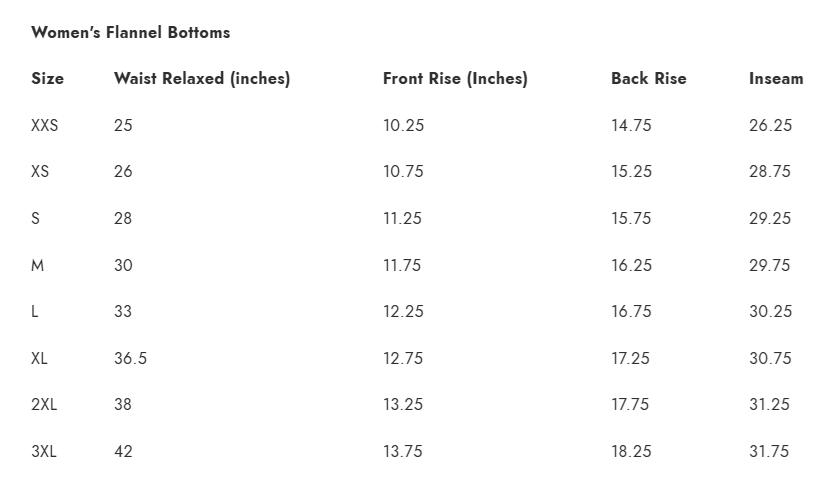Select the 12.25 front rise for L

(x=403, y=311)
